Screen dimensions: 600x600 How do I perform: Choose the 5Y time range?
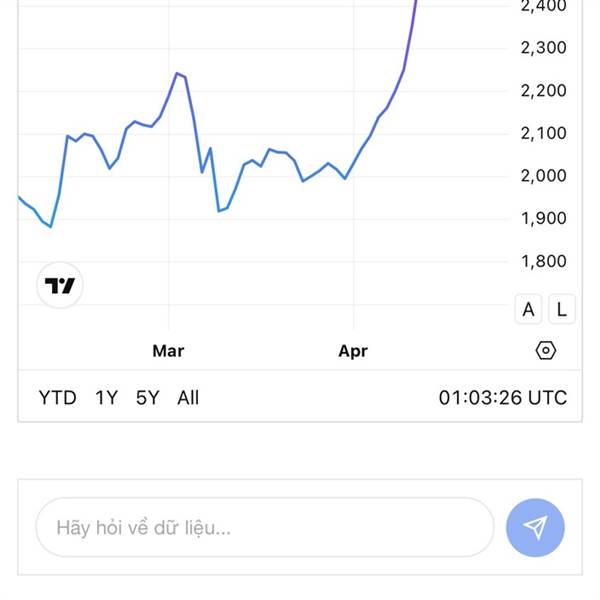click(147, 398)
